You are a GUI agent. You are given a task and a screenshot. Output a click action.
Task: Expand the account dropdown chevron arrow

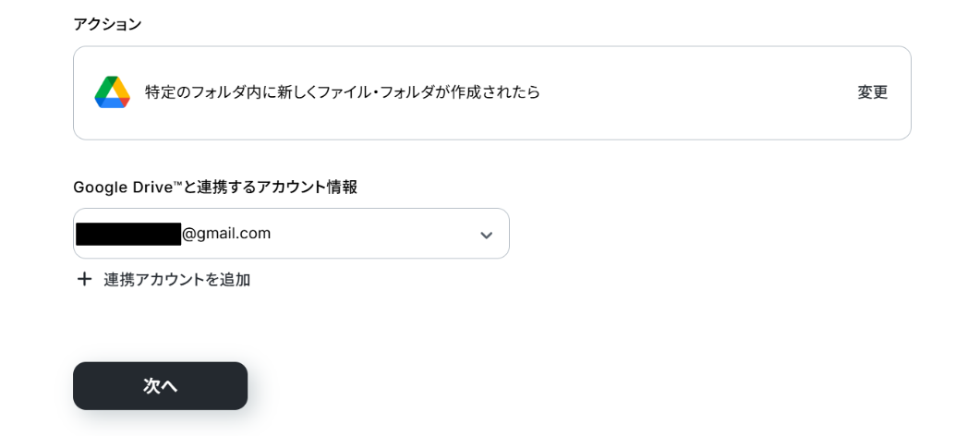point(486,235)
